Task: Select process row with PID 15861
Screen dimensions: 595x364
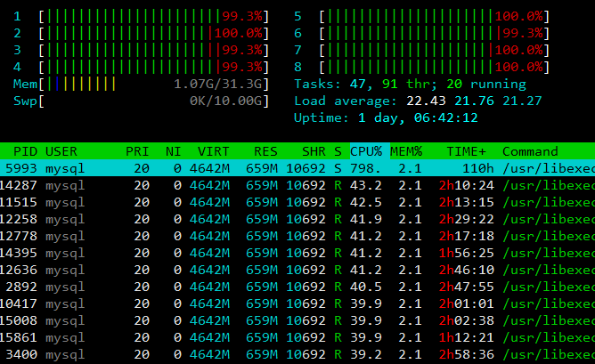Action: tap(297, 337)
